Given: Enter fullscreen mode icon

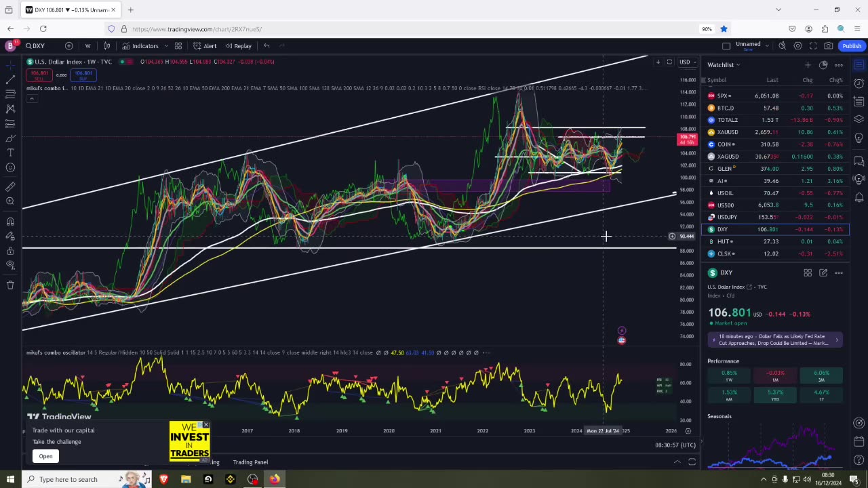Looking at the screenshot, I should tap(813, 46).
